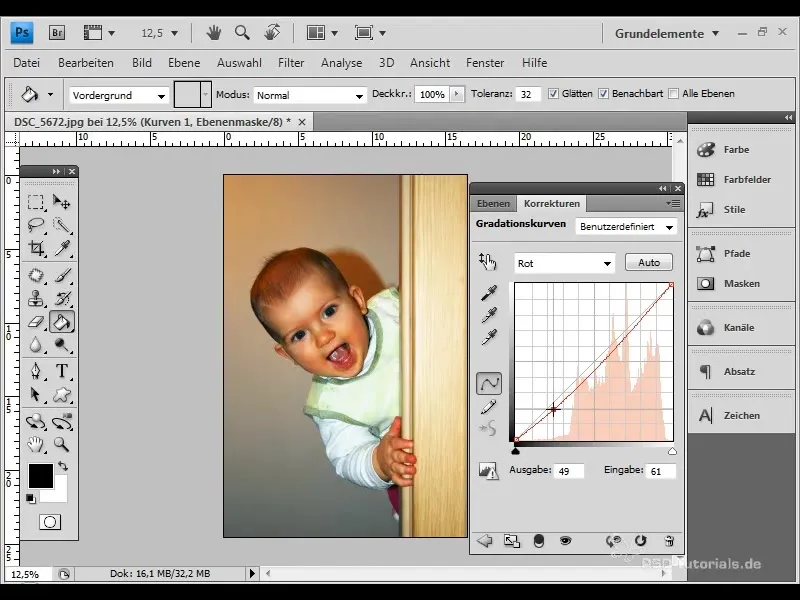Select the Path Selection arrow tool
Image resolution: width=800 pixels, height=600 pixels.
pos(35,394)
